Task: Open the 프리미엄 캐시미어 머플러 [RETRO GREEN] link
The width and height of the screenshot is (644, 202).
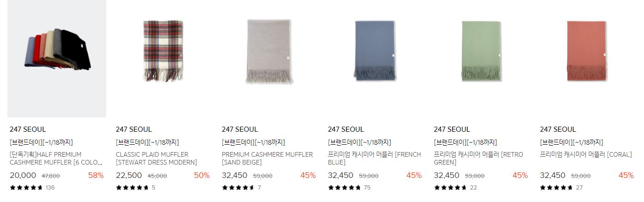Action: 478,159
